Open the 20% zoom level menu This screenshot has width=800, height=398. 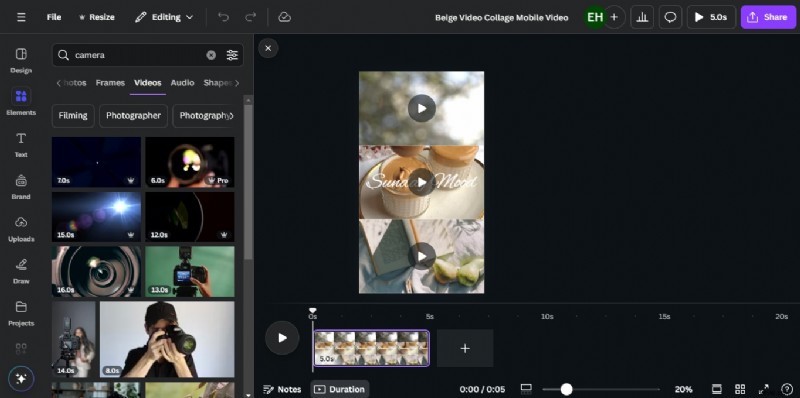pos(683,389)
